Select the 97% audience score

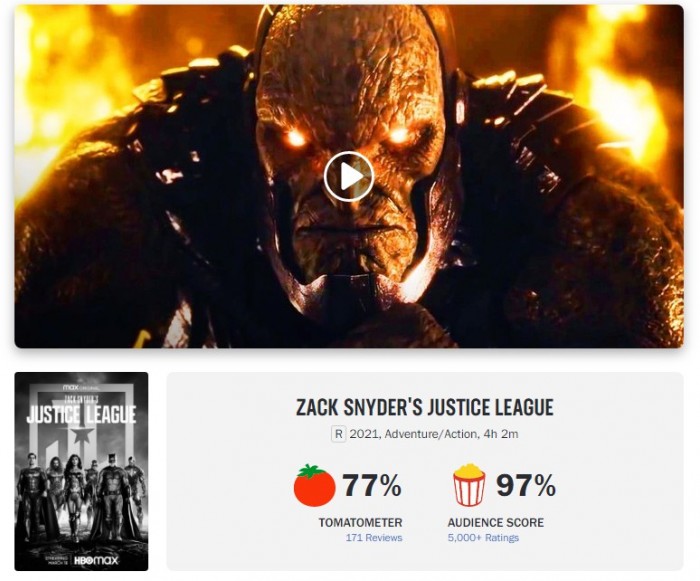coord(526,485)
